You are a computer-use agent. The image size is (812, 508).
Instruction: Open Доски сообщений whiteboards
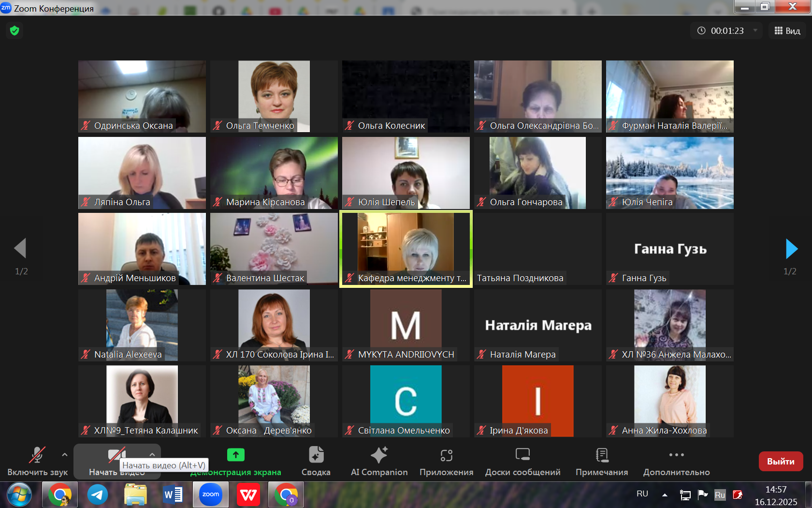[522, 461]
